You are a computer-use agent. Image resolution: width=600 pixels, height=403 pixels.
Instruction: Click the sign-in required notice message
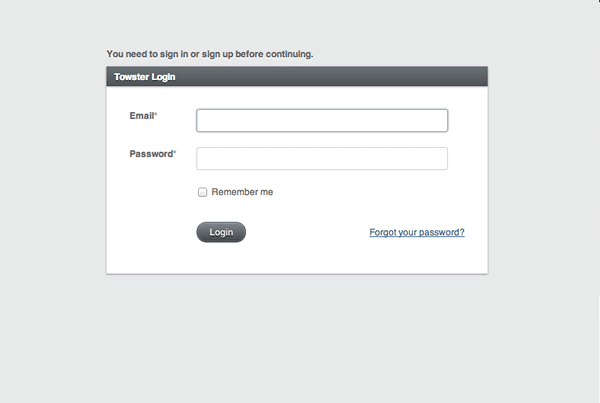(210, 54)
